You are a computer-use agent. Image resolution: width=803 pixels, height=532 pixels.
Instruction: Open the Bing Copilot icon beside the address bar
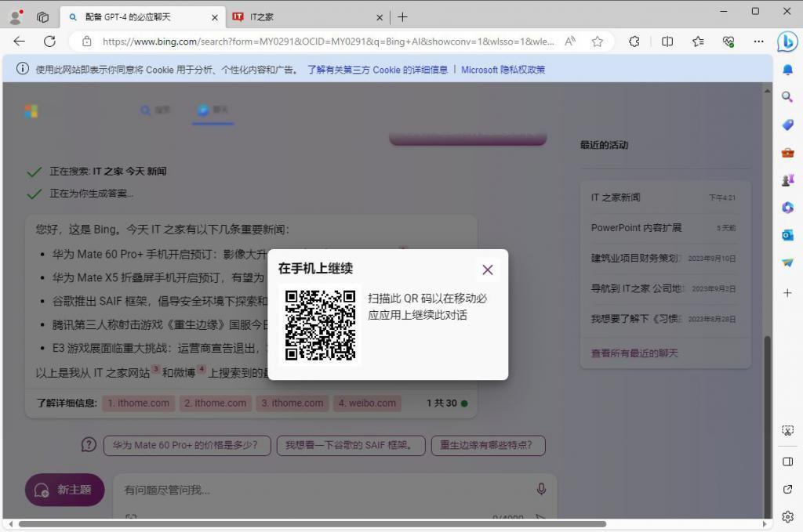tap(787, 42)
